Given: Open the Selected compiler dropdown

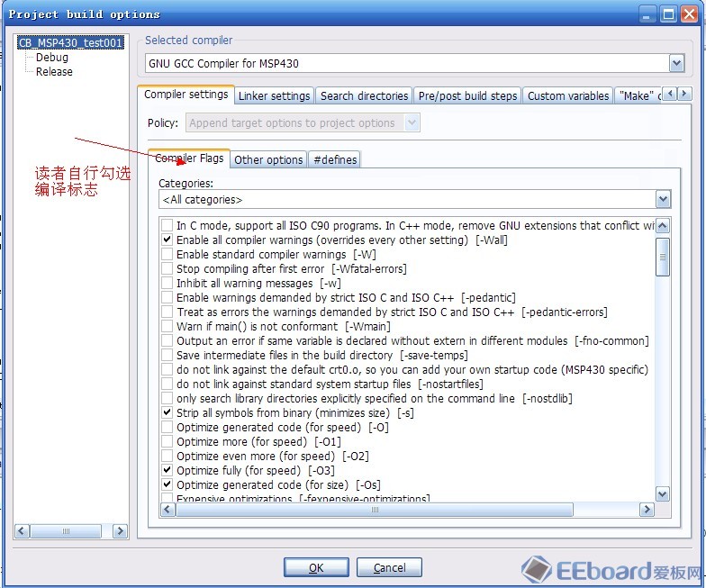Looking at the screenshot, I should 676,63.
